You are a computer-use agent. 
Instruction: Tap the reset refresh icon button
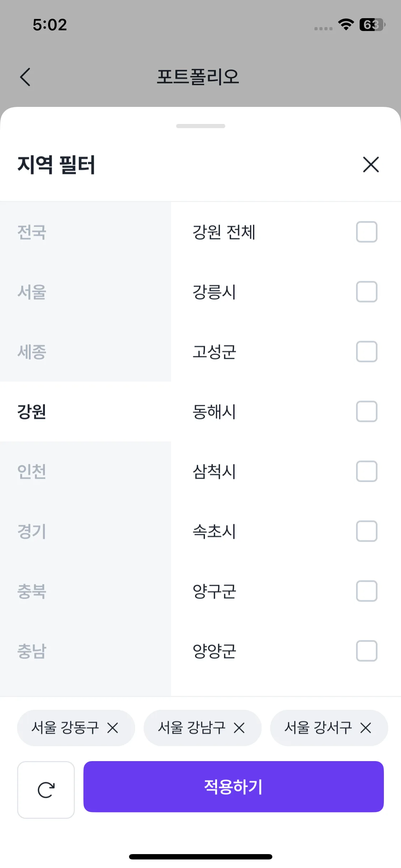(x=46, y=790)
